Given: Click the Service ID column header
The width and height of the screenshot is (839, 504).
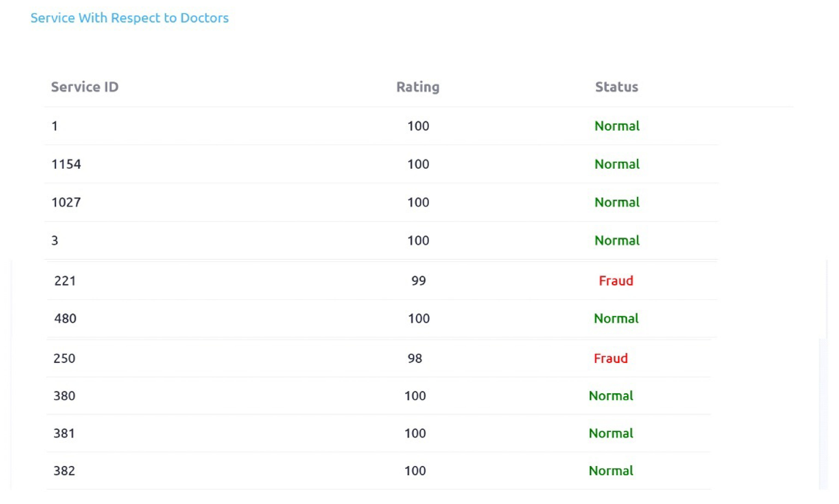Looking at the screenshot, I should (x=85, y=87).
